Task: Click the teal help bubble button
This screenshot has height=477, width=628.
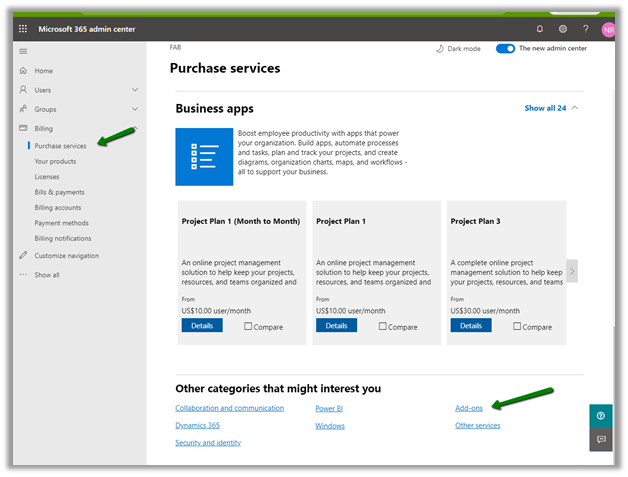Action: click(x=600, y=416)
